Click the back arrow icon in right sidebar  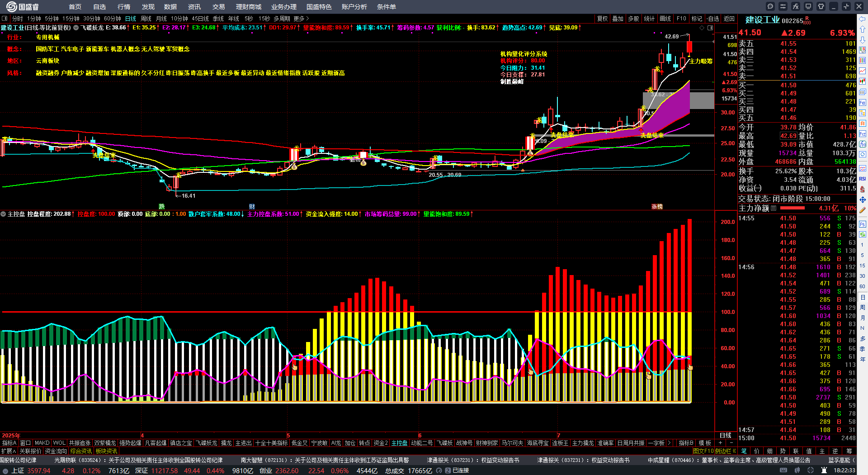[863, 19]
